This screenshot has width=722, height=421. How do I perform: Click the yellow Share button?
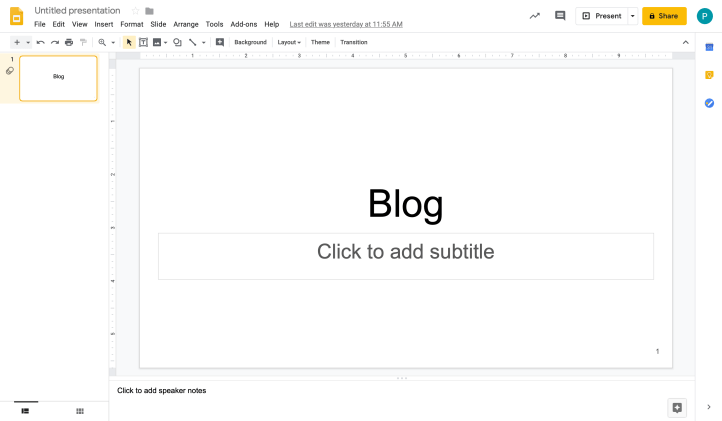coord(664,16)
